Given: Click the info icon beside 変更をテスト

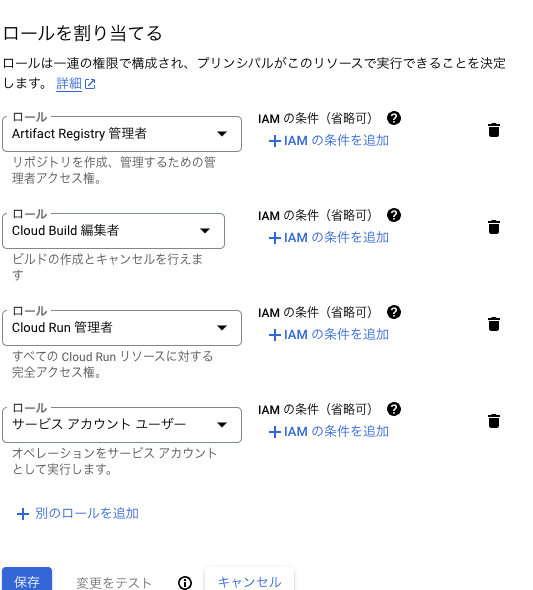Looking at the screenshot, I should (185, 582).
